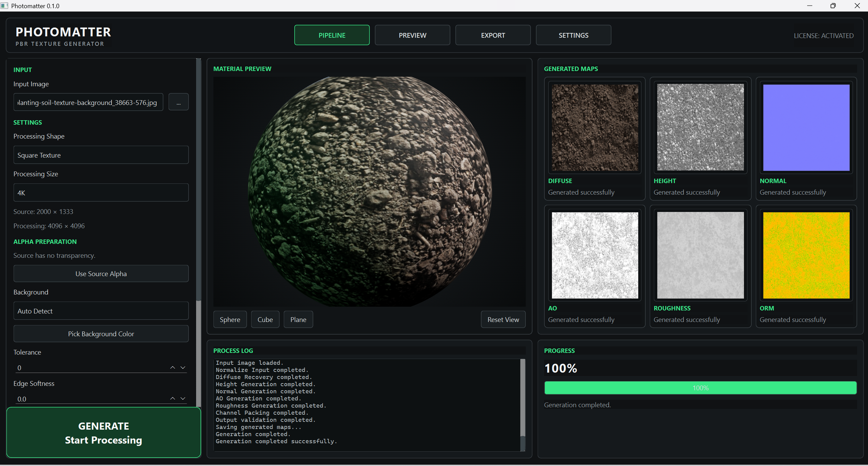Open the Diffuse map thumbnail
This screenshot has height=466, width=868.
coord(595,127)
